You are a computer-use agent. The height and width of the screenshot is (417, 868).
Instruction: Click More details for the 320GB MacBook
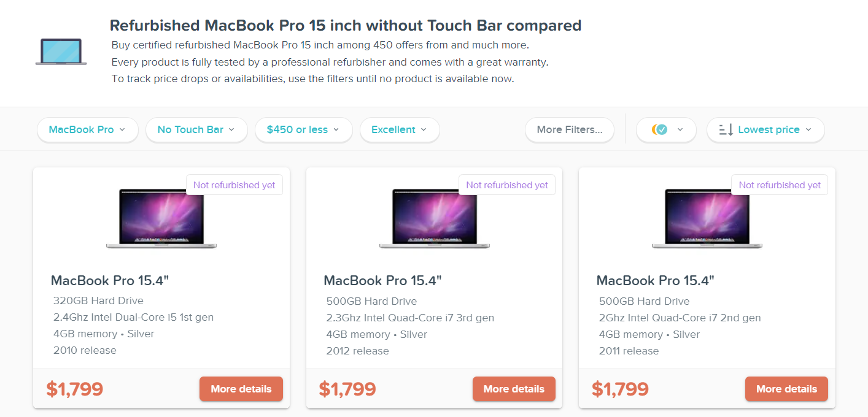click(x=241, y=389)
